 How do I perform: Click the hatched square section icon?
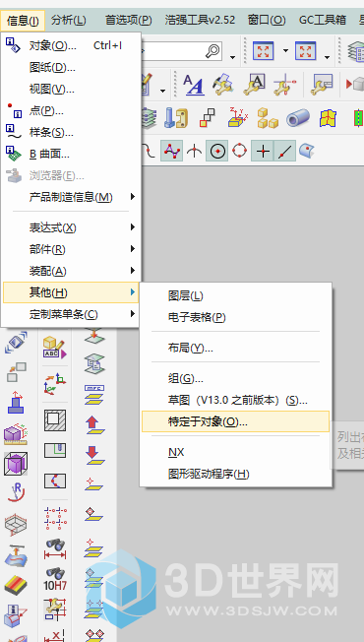click(x=55, y=420)
